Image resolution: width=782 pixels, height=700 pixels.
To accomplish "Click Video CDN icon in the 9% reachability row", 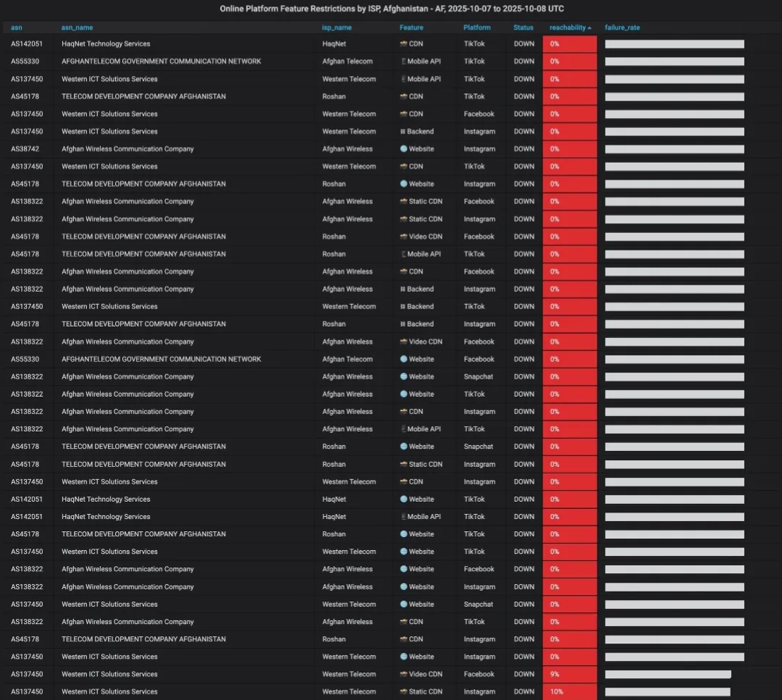I will point(403,675).
